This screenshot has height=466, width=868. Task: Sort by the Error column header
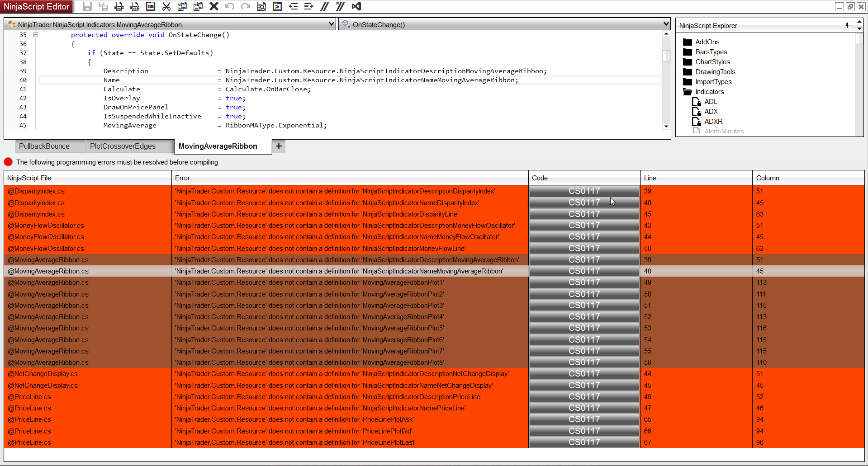350,178
